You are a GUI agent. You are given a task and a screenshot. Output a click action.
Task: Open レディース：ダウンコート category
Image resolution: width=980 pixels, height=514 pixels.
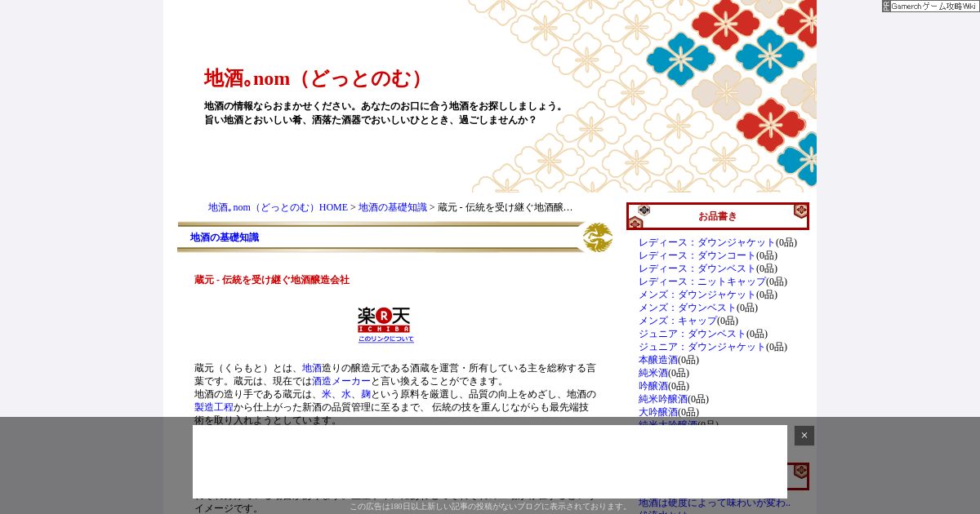pos(697,255)
